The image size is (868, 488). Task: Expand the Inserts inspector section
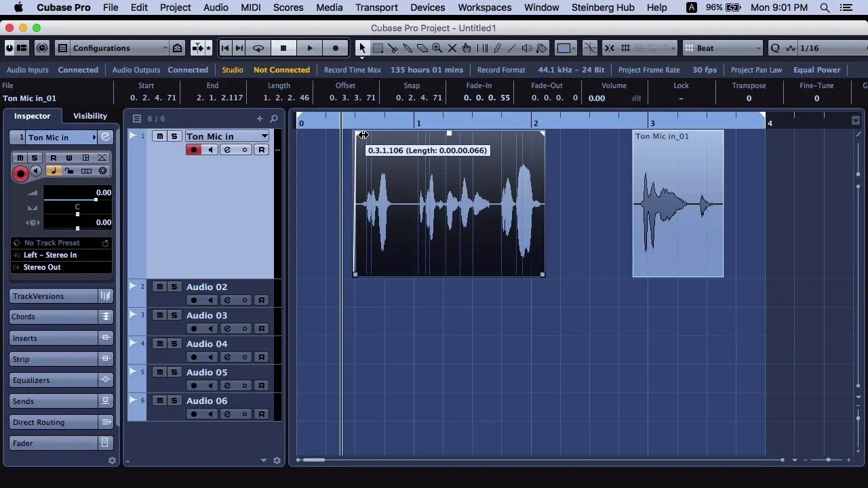[x=55, y=338]
